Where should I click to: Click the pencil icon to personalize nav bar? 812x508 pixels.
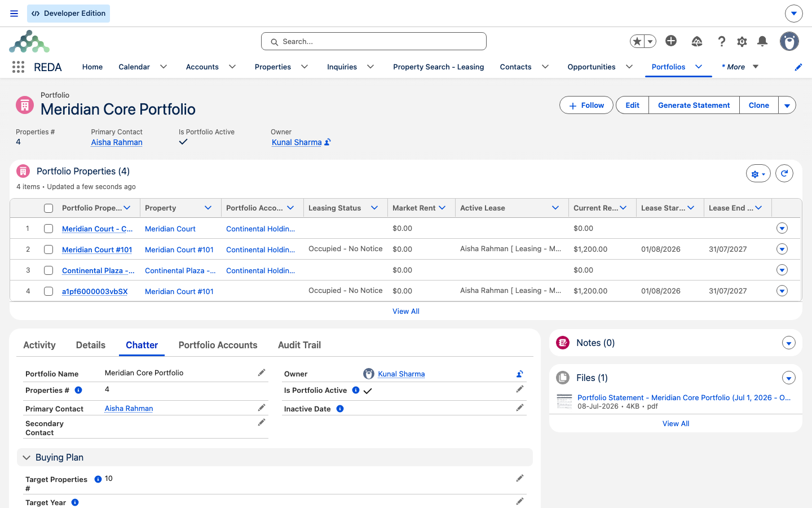click(798, 67)
